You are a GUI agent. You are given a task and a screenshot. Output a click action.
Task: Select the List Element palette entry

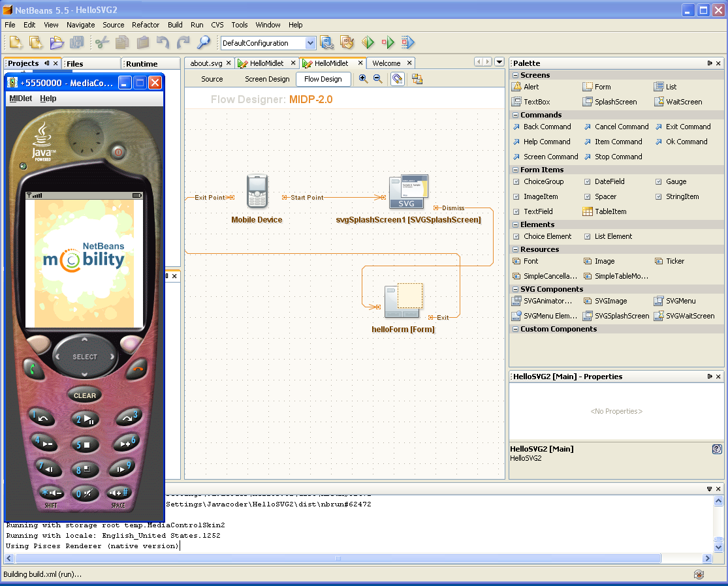pos(609,237)
